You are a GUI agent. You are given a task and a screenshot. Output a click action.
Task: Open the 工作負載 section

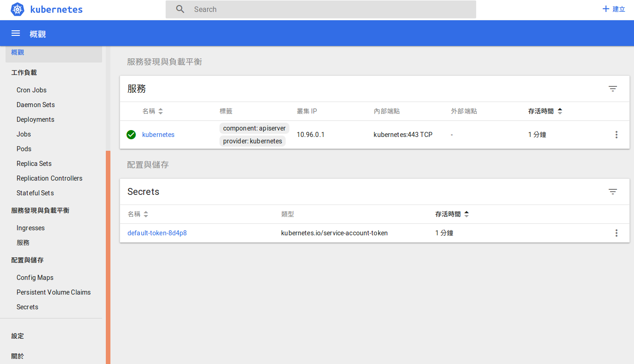[24, 73]
